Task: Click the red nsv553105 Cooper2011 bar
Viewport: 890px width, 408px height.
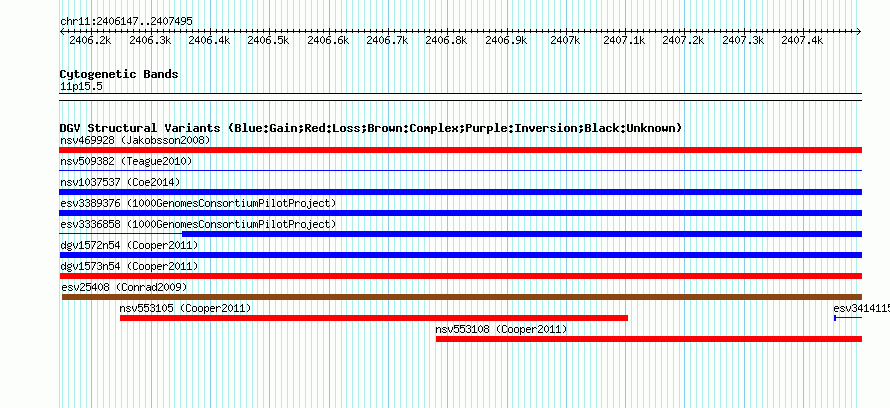Action: (374, 318)
